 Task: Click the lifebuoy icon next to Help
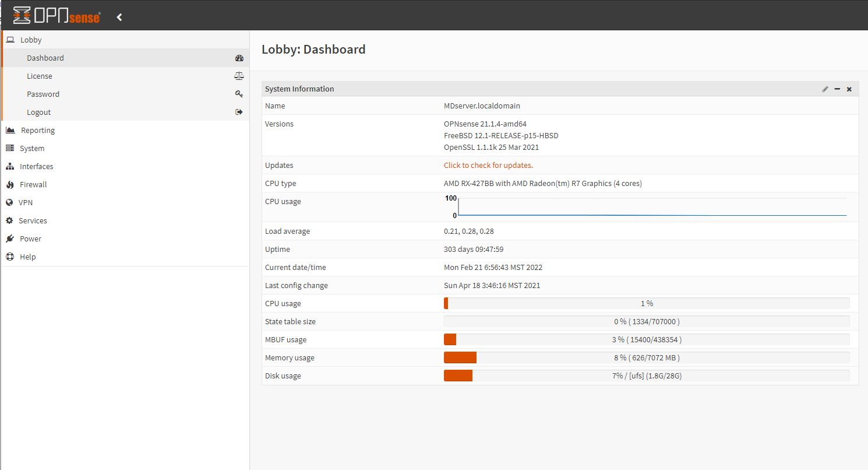[9, 257]
